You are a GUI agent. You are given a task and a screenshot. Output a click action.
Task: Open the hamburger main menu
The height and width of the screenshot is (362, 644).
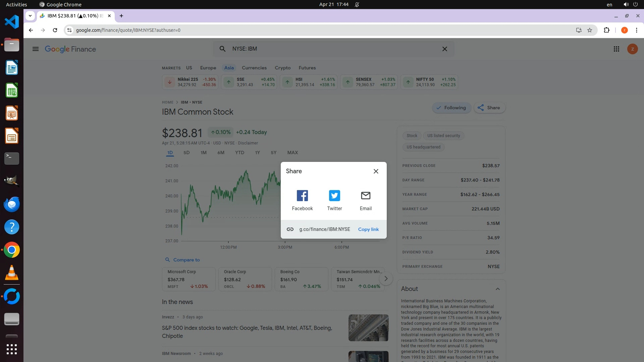36,49
